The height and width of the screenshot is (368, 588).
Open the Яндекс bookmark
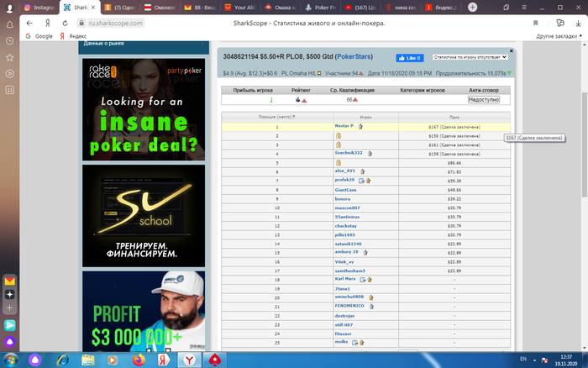pyautogui.click(x=73, y=36)
